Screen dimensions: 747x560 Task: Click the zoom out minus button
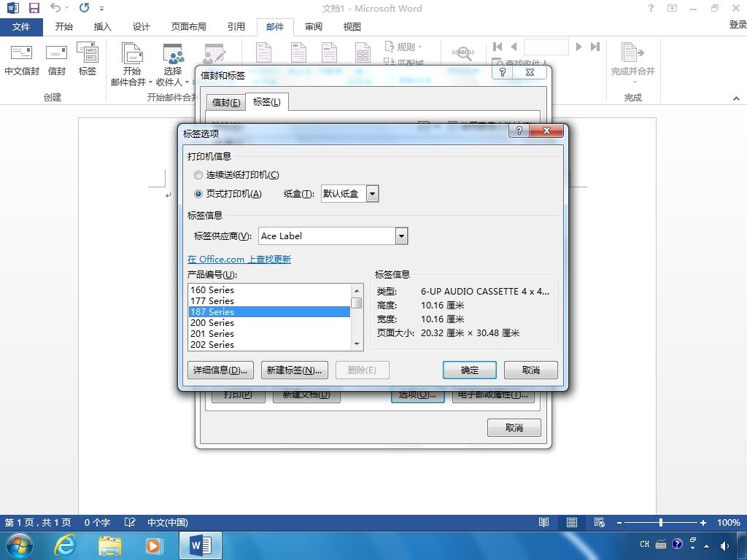coord(619,522)
